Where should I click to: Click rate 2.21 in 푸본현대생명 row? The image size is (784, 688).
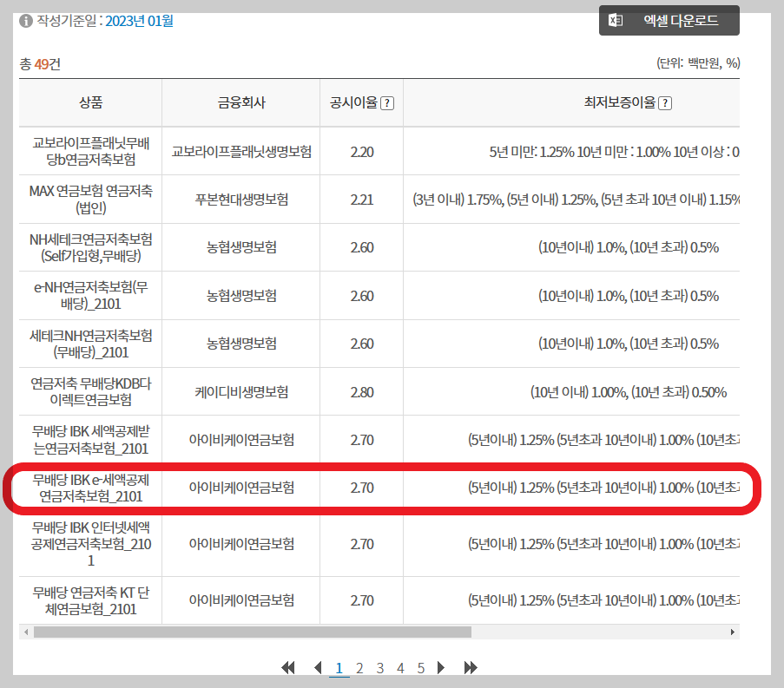pyautogui.click(x=362, y=200)
